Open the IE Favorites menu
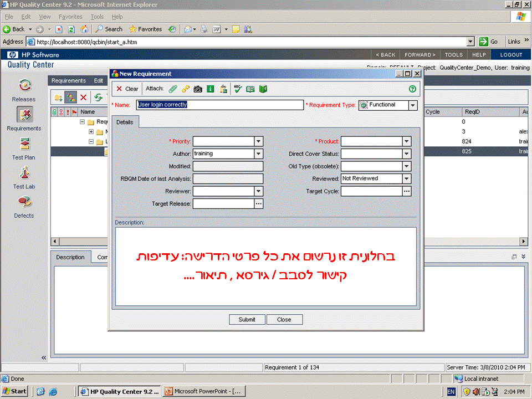 coord(70,17)
